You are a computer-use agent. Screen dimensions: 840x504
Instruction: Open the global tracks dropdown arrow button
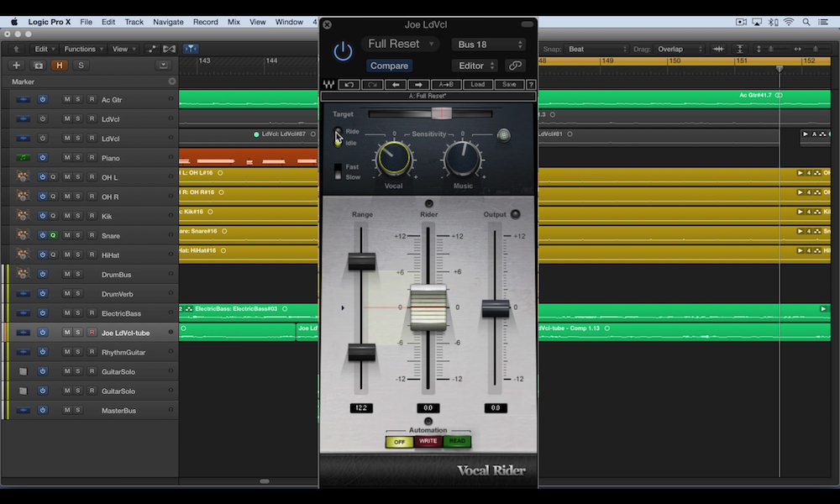click(x=164, y=66)
